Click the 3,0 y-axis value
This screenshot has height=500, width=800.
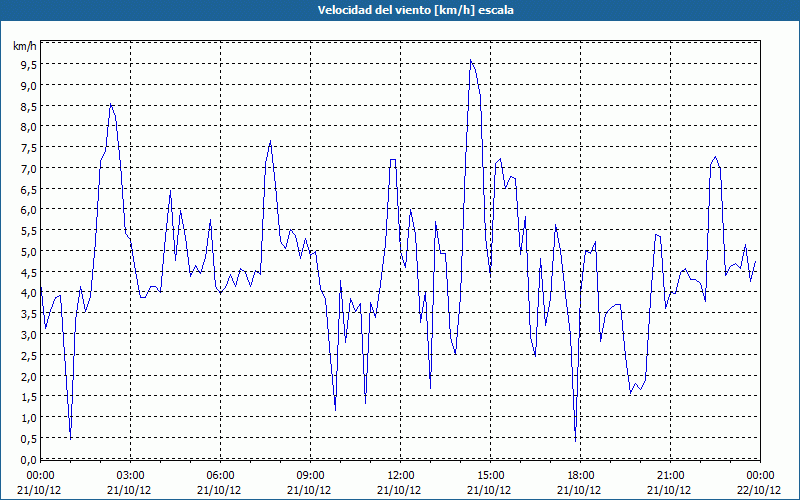(x=29, y=335)
